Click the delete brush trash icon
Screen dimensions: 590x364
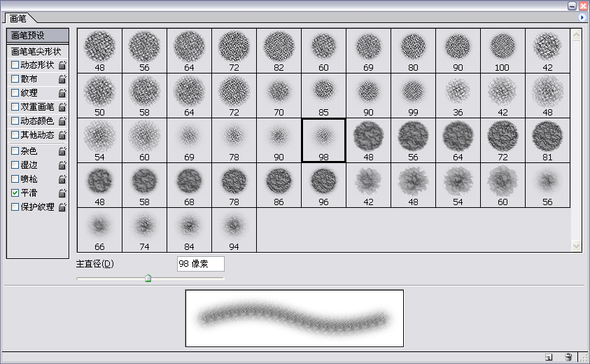(x=568, y=357)
